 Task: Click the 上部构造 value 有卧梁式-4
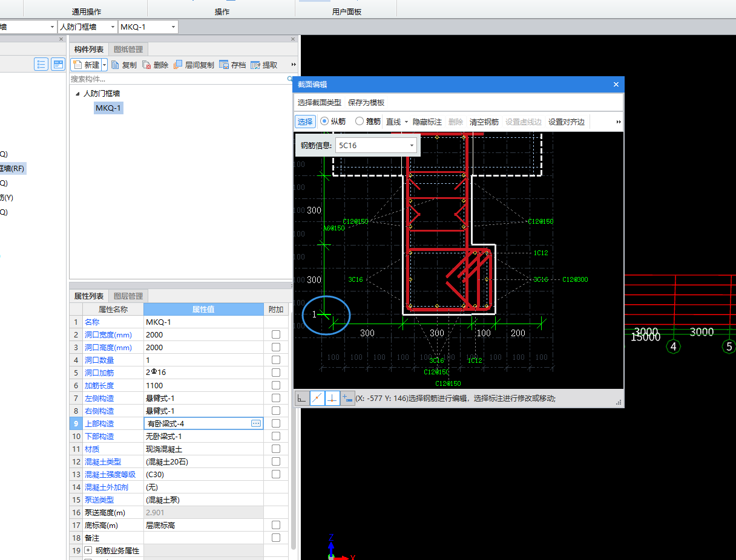pyautogui.click(x=197, y=423)
